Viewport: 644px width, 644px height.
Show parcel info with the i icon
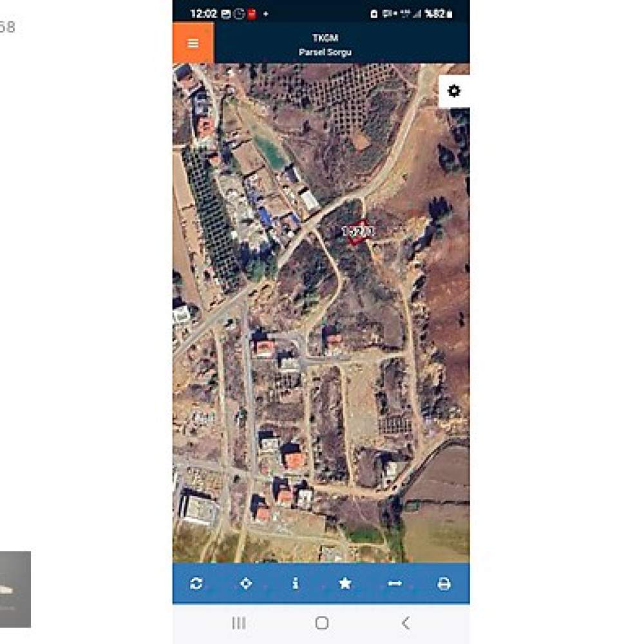pos(296,583)
